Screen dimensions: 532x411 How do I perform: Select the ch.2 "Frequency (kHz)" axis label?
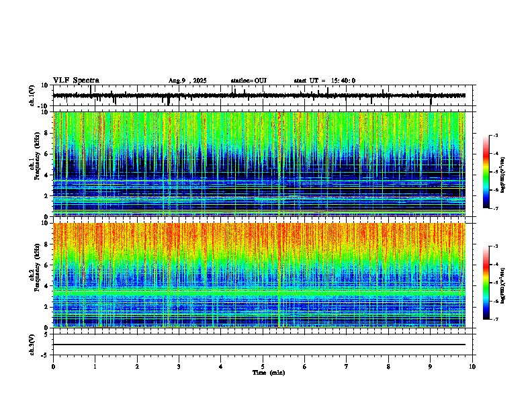click(x=37, y=267)
